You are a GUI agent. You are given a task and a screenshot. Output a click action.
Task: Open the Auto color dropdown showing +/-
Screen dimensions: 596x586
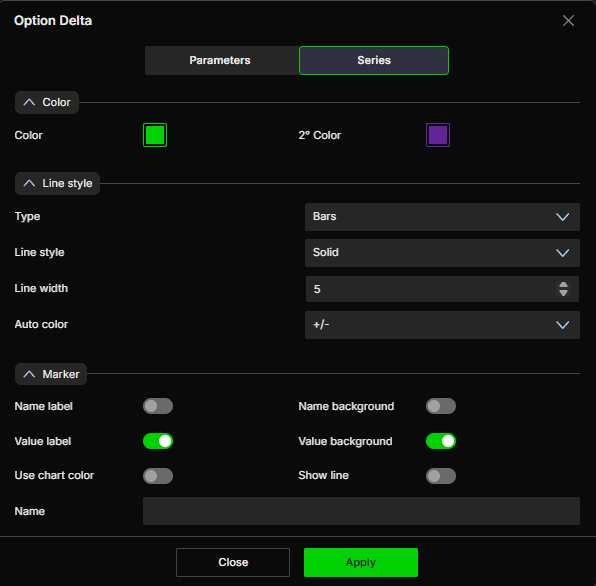pos(442,325)
